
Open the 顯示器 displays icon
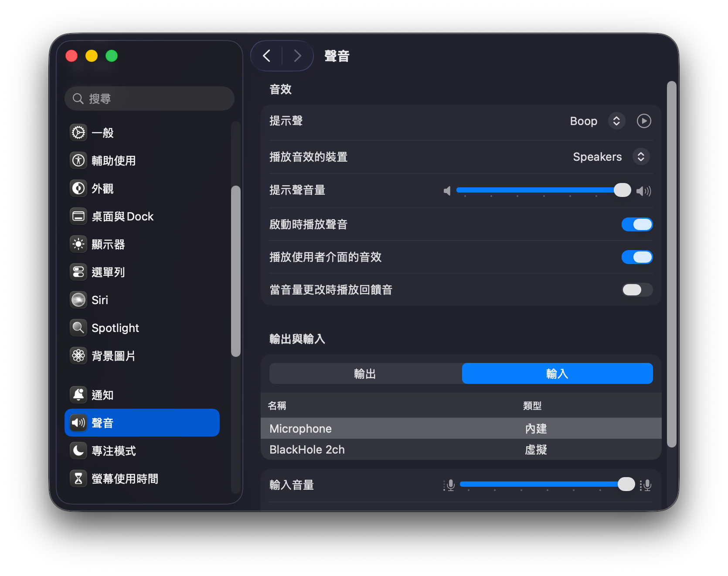click(x=78, y=244)
